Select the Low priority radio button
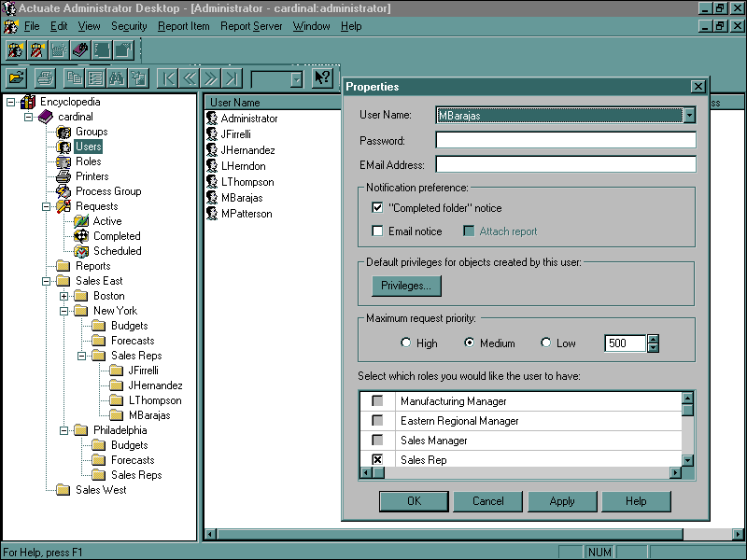Viewport: 747px width, 560px height. click(x=546, y=343)
